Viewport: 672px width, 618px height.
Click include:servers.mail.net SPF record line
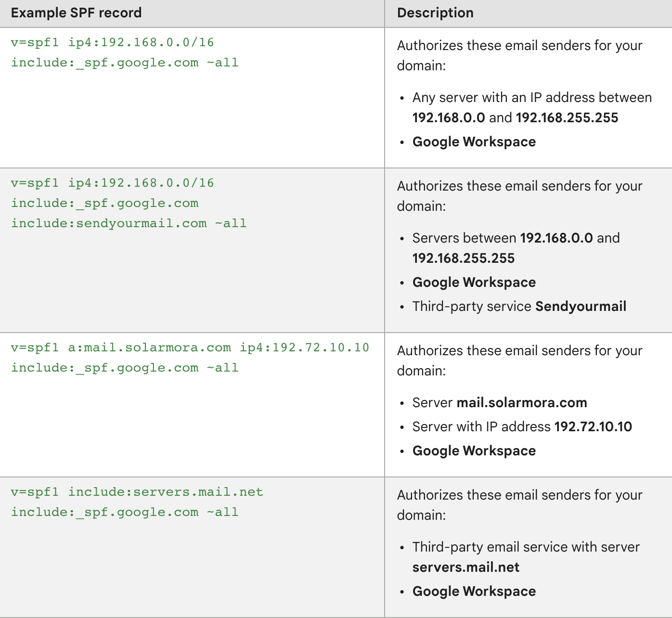point(137,492)
